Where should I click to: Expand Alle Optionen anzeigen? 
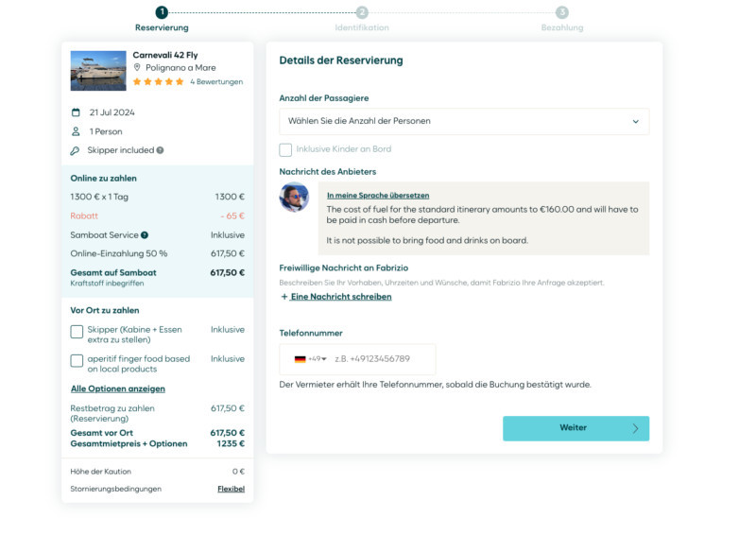[118, 388]
